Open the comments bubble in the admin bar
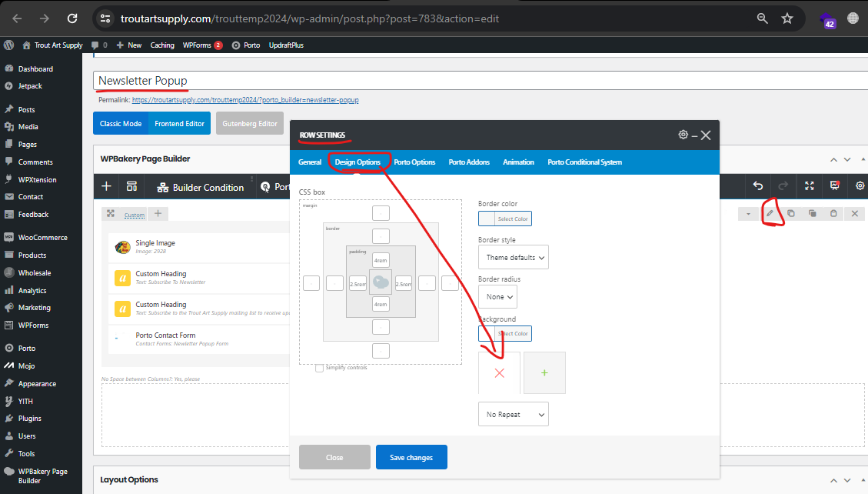The height and width of the screenshot is (494, 868). (99, 45)
